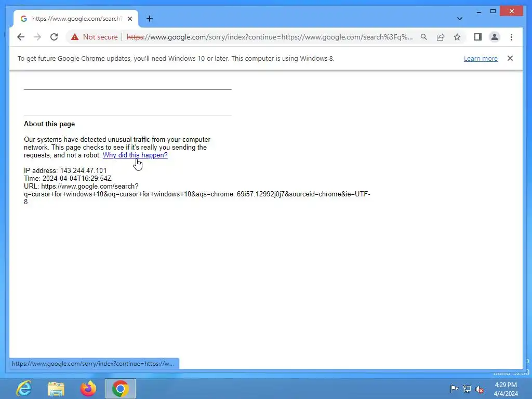This screenshot has width=532, height=399.
Task: Click the muted volume tray icon
Action: coord(480,389)
